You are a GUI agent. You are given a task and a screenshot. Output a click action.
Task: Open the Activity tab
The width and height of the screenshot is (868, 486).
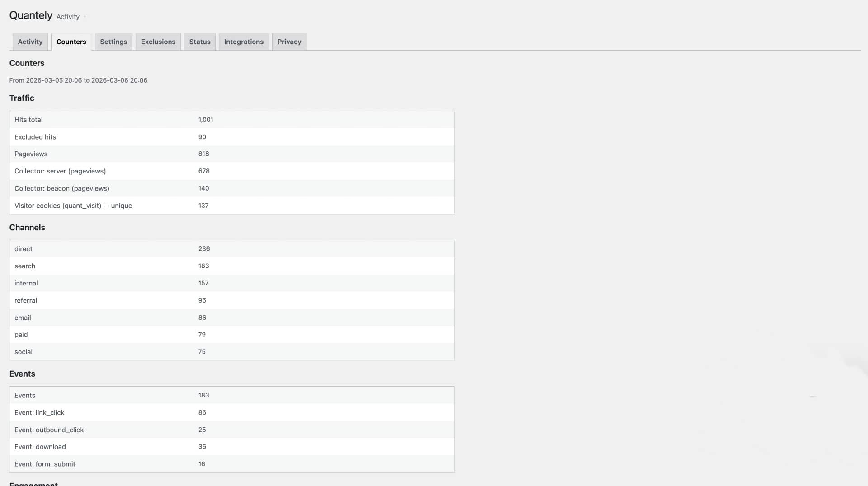coord(30,42)
